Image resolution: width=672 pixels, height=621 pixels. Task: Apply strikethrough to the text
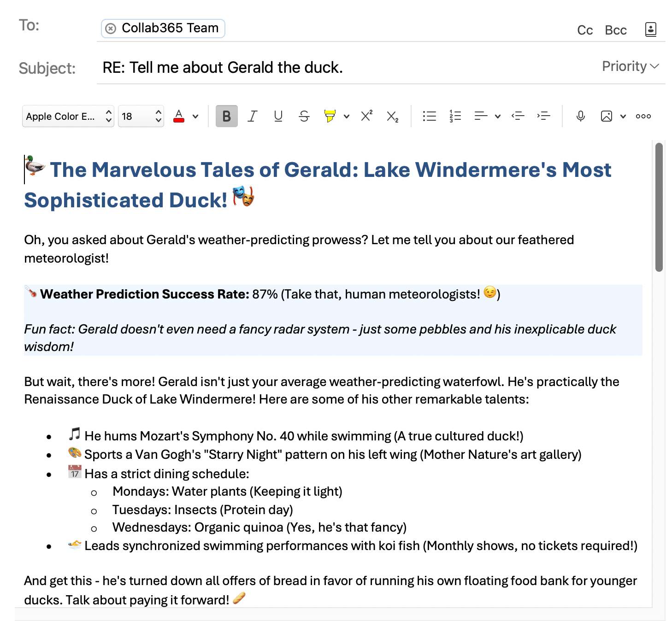(304, 116)
